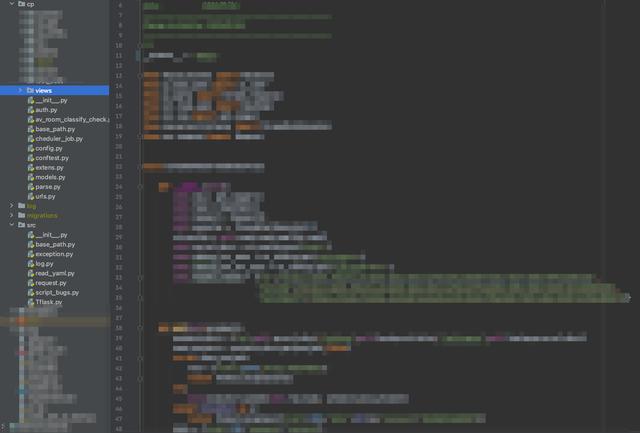Open extens.py file entry
This screenshot has height=433, width=640.
click(x=49, y=167)
